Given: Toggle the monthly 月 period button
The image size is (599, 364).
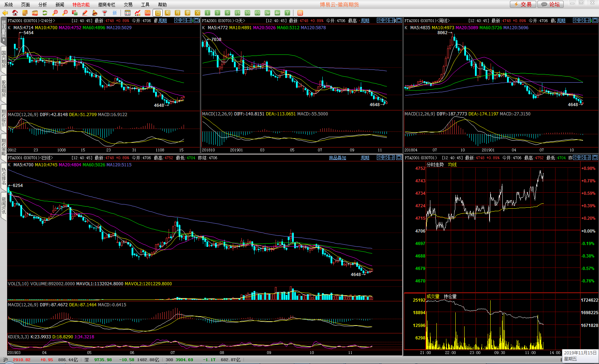Looking at the screenshot, I should tap(178, 13).
